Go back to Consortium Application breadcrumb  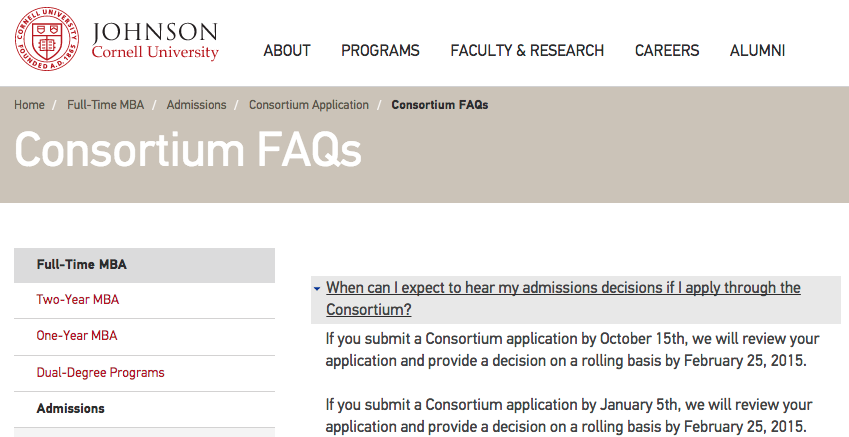[309, 105]
